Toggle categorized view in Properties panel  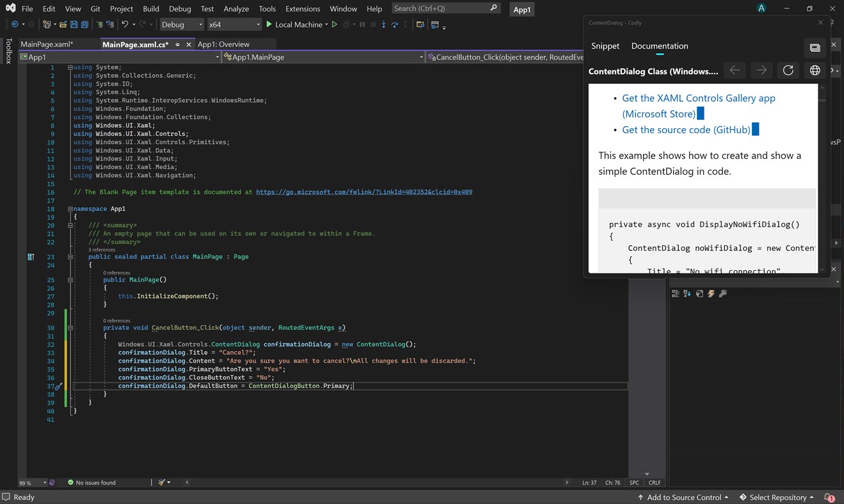point(676,293)
